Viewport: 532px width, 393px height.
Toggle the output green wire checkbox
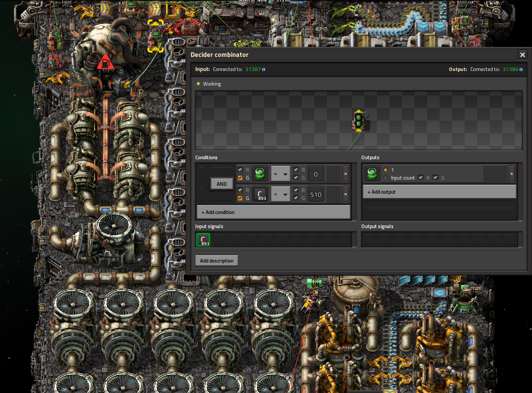click(435, 177)
